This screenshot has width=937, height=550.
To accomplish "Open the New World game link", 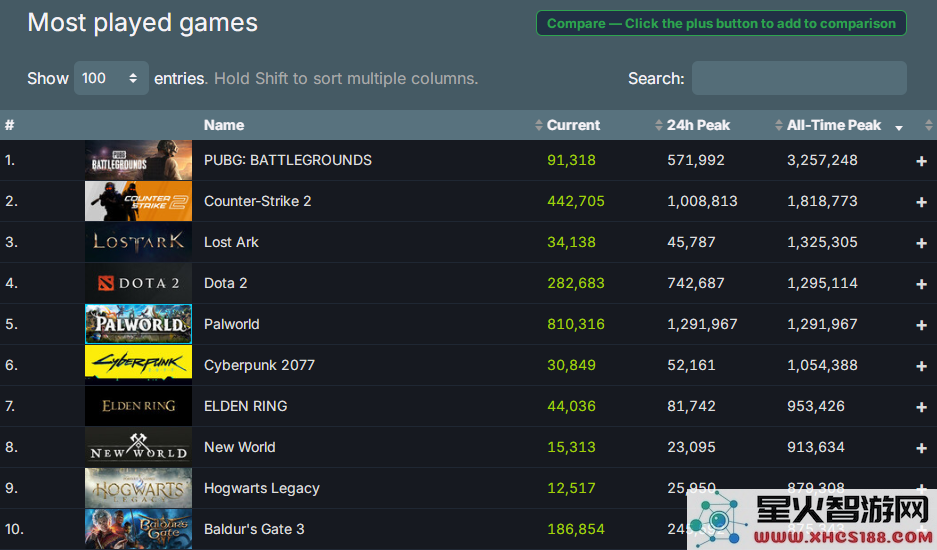I will 240,447.
